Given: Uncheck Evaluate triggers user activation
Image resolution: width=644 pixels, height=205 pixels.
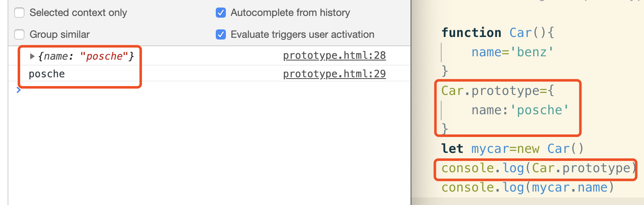Looking at the screenshot, I should [221, 34].
